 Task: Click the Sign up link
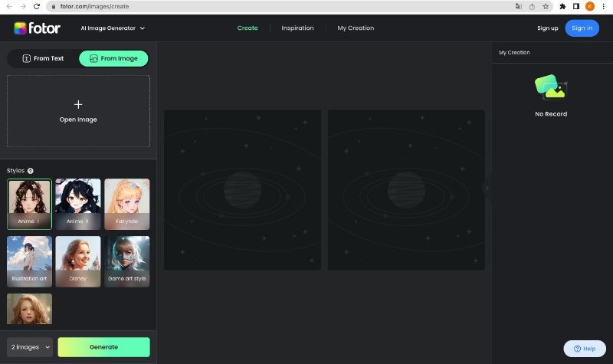coord(548,28)
